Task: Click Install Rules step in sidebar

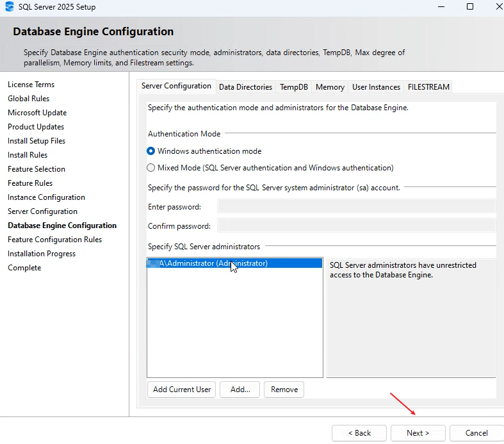Action: click(28, 155)
